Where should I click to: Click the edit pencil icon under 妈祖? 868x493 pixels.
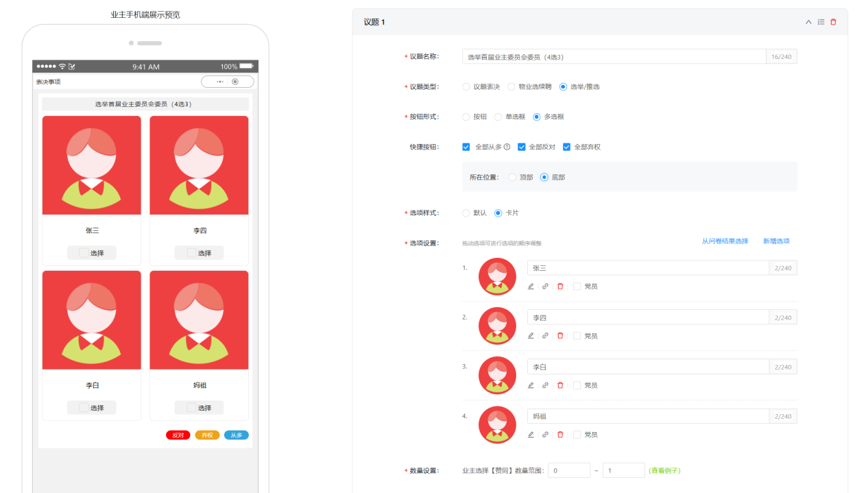pos(531,435)
